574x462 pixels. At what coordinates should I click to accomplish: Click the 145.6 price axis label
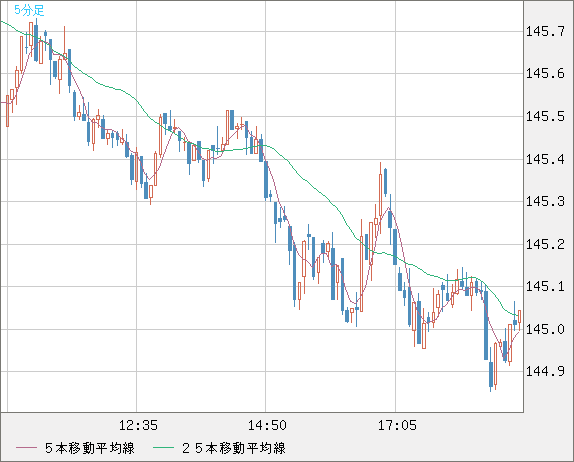[545, 74]
